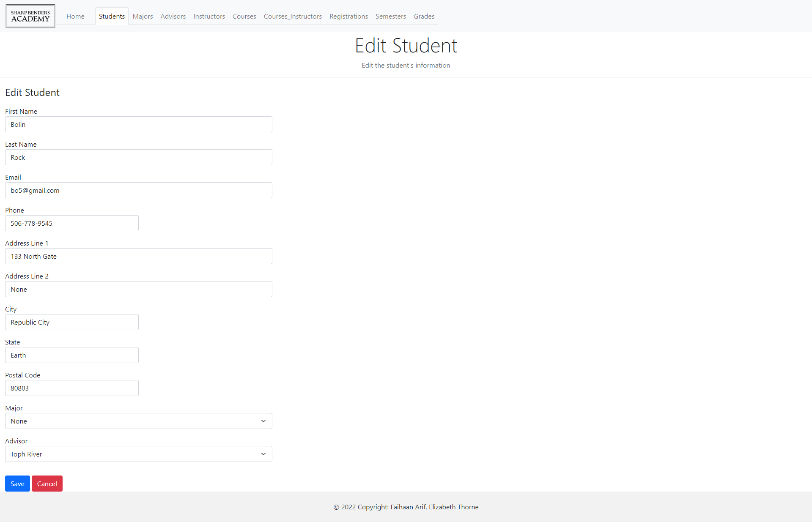Click into the Email input field
812x522 pixels.
pyautogui.click(x=139, y=190)
